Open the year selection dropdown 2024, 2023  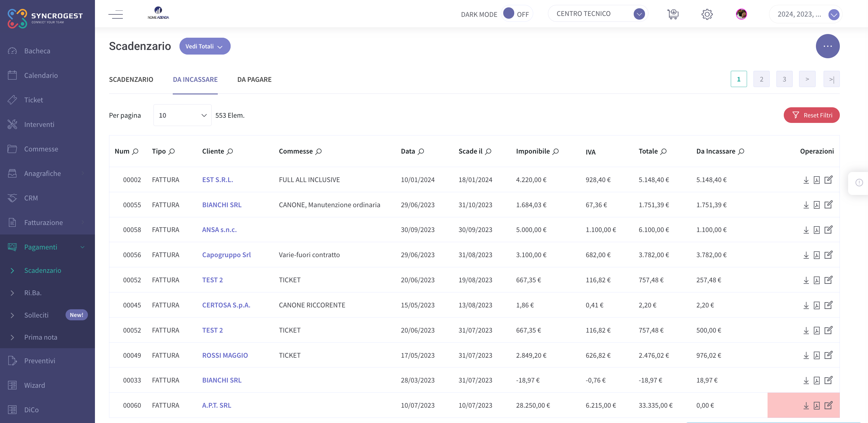pyautogui.click(x=805, y=14)
